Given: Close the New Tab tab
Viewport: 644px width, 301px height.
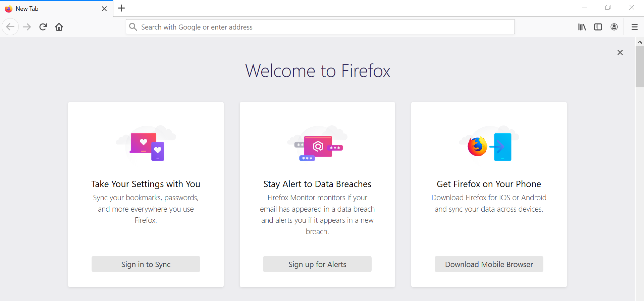Looking at the screenshot, I should (104, 9).
